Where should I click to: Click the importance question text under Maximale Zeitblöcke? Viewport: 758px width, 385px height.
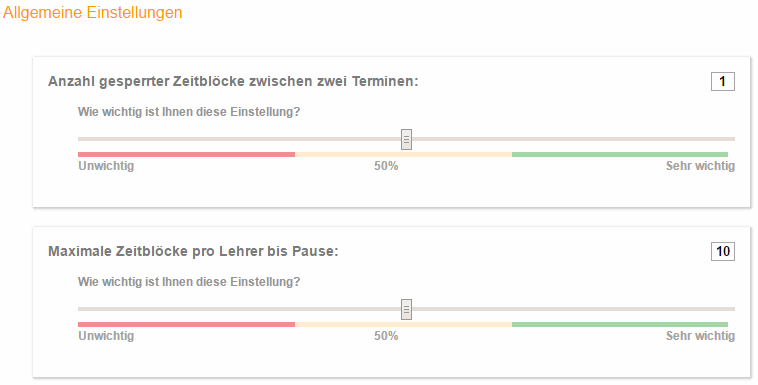189,281
